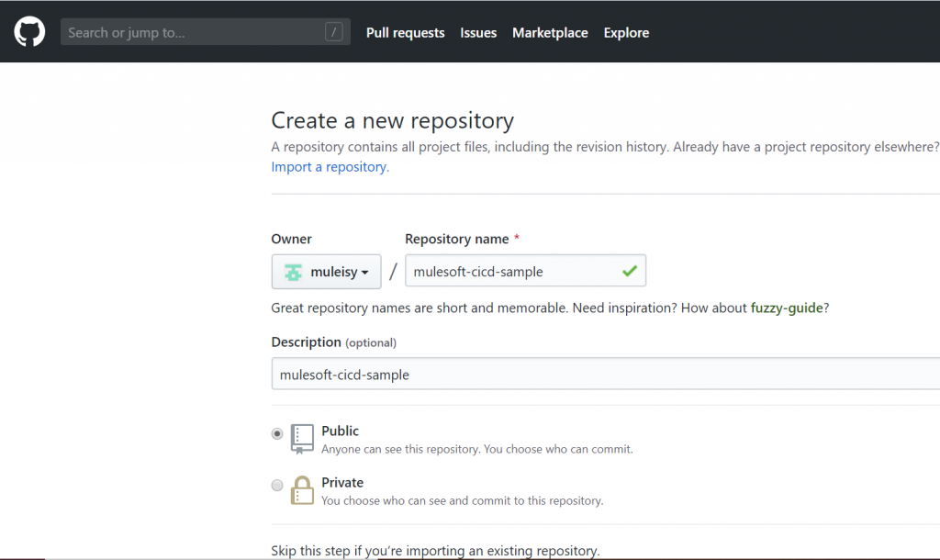Viewport: 940px width, 560px height.
Task: Click into the Description text field
Action: click(597, 375)
